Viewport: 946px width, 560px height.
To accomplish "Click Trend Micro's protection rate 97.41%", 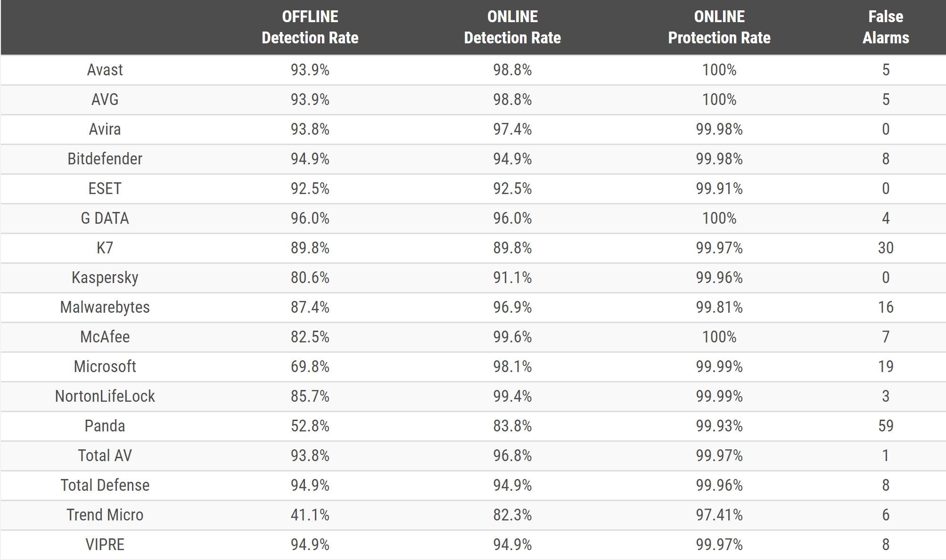I will [719, 515].
